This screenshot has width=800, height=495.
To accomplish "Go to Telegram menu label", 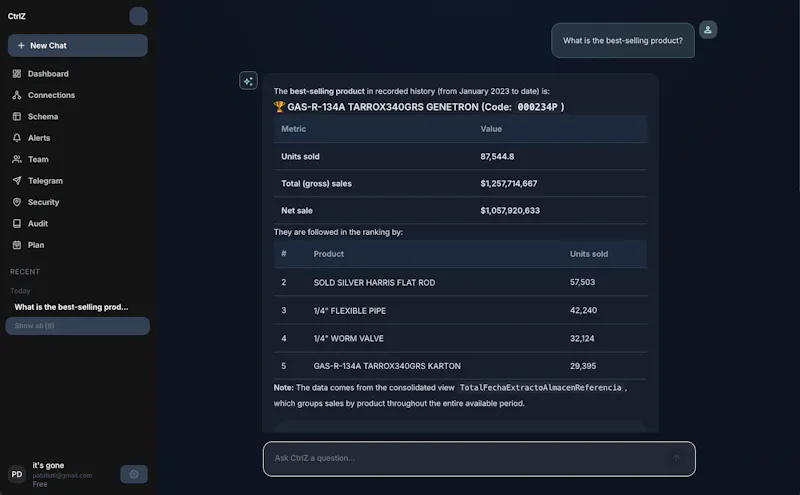I will [x=45, y=181].
